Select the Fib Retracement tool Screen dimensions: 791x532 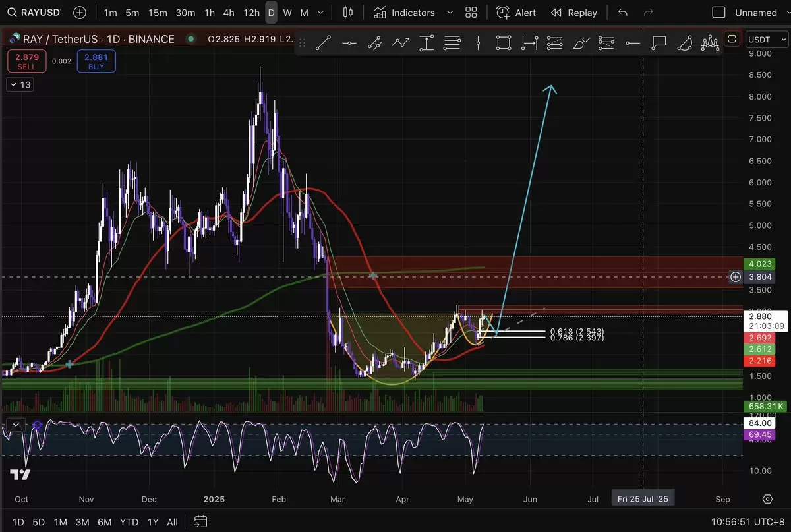coord(452,44)
